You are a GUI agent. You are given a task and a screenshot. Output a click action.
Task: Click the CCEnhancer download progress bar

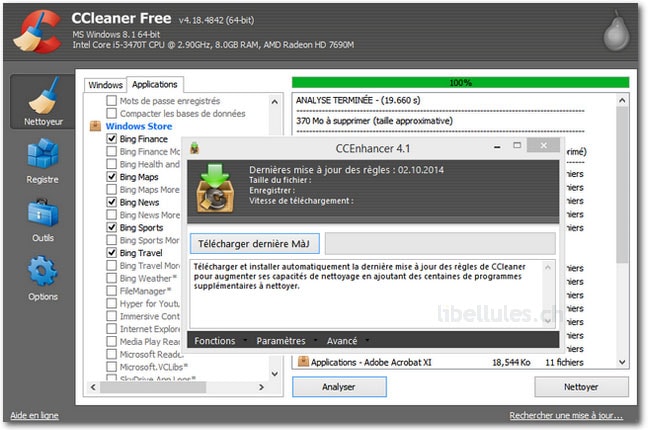[440, 243]
